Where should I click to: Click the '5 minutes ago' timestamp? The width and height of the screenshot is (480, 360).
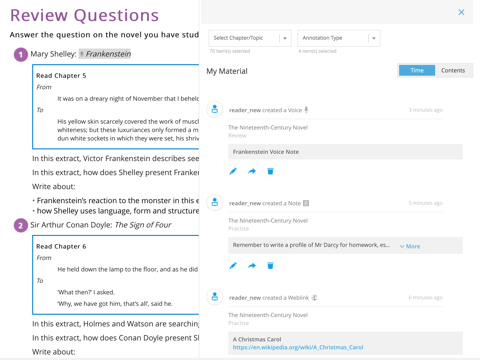click(426, 203)
